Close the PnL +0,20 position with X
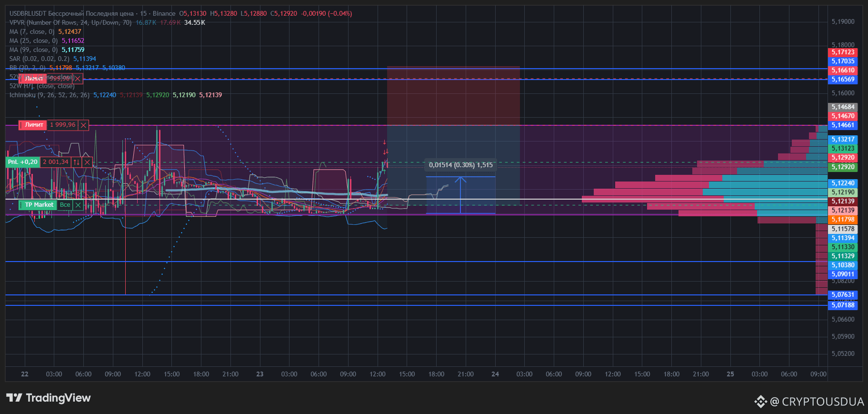This screenshot has height=414, width=868. pos(87,162)
